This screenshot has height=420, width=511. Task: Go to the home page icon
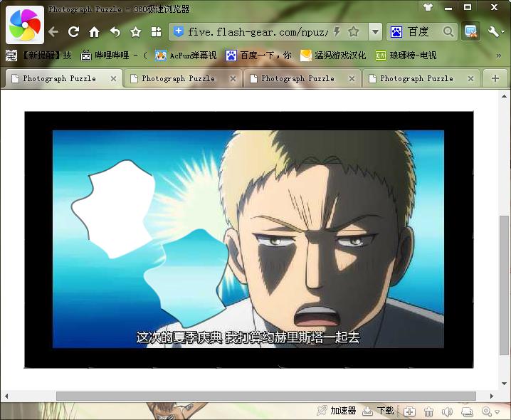(x=94, y=32)
